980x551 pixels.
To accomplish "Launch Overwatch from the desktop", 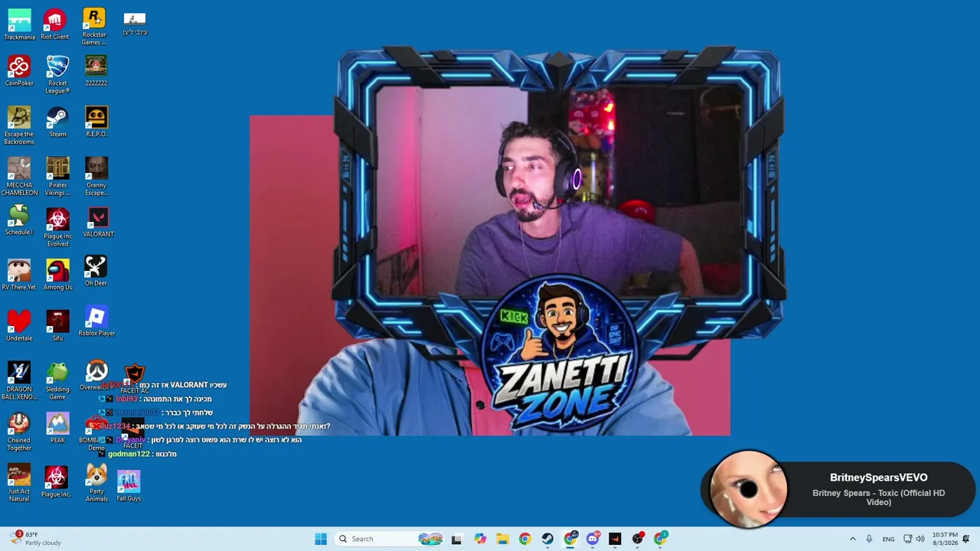I will pyautogui.click(x=96, y=376).
